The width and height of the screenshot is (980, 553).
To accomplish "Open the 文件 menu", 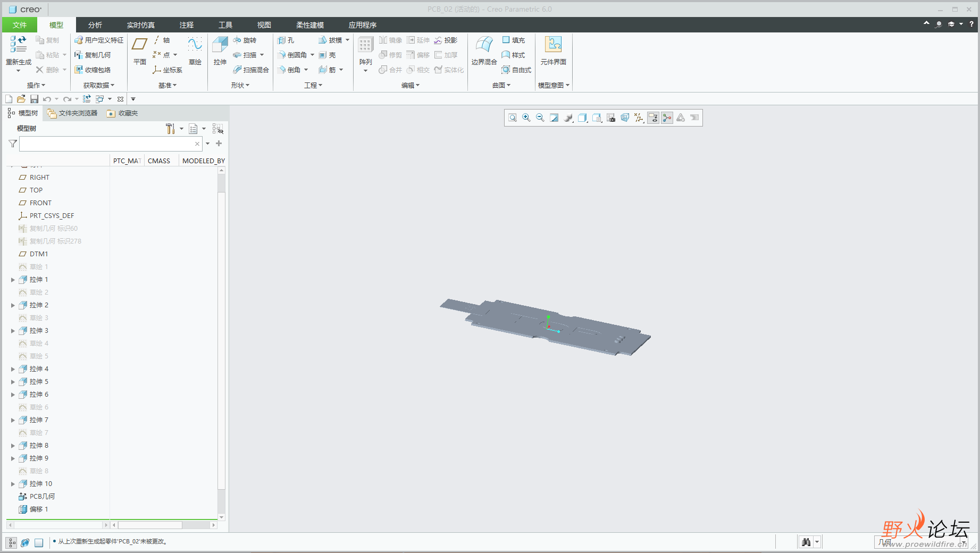I will (x=20, y=25).
